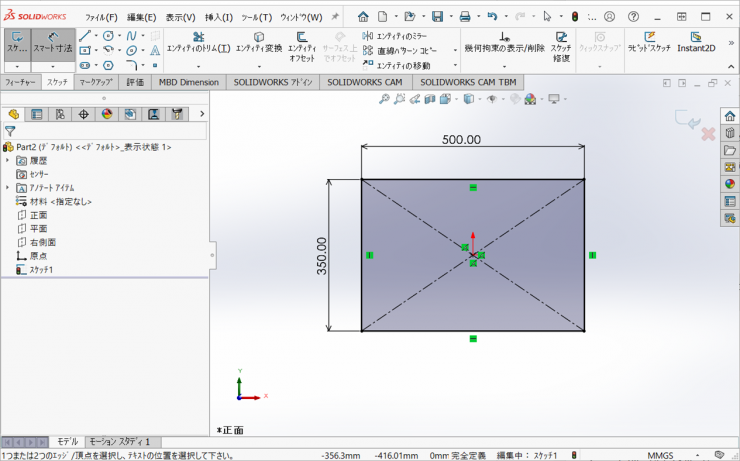Select the Offset Entities tool
Viewport: 740px width, 461px height.
[x=301, y=43]
